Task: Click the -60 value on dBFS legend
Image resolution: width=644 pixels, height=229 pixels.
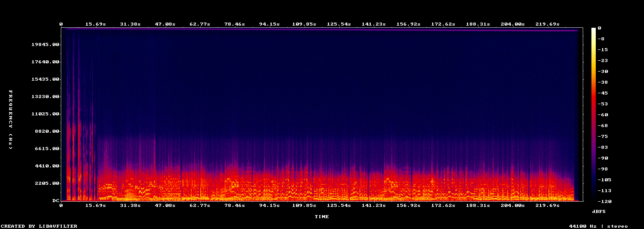Action: (x=603, y=115)
